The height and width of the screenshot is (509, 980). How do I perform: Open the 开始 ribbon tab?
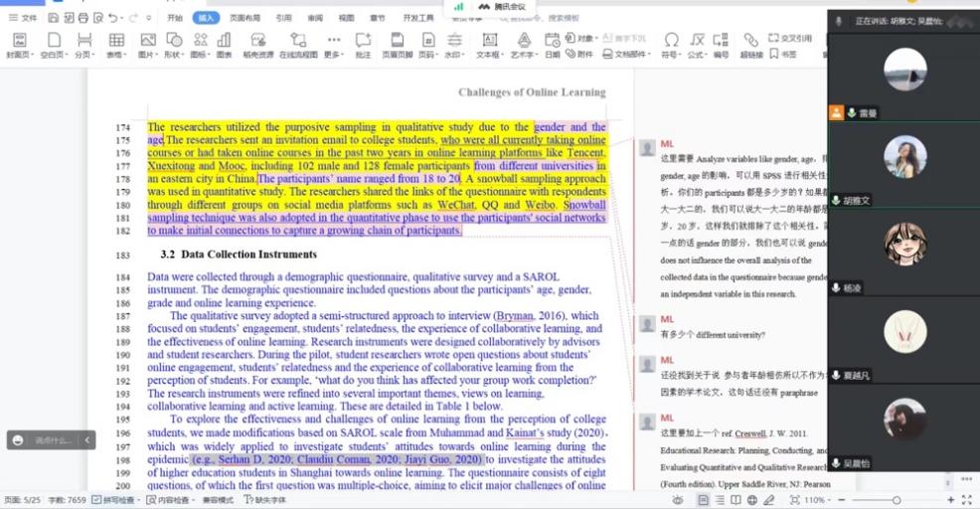tap(175, 18)
